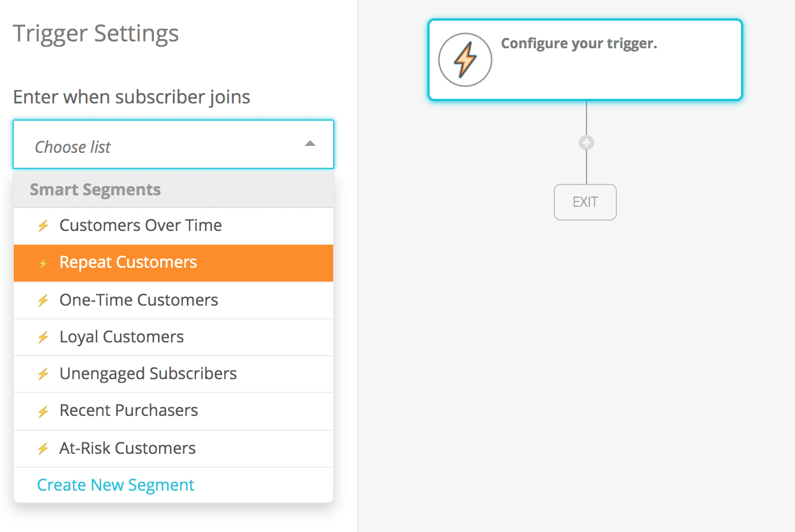Click lightning icon beside At-Risk Customers
Screen dimensions: 795x532
43,449
